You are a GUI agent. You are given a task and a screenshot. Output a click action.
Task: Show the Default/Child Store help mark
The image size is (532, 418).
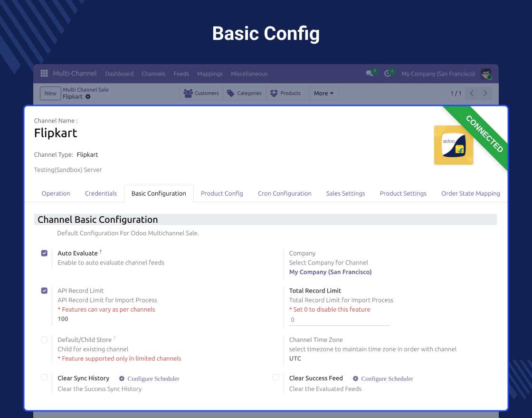[x=114, y=338]
